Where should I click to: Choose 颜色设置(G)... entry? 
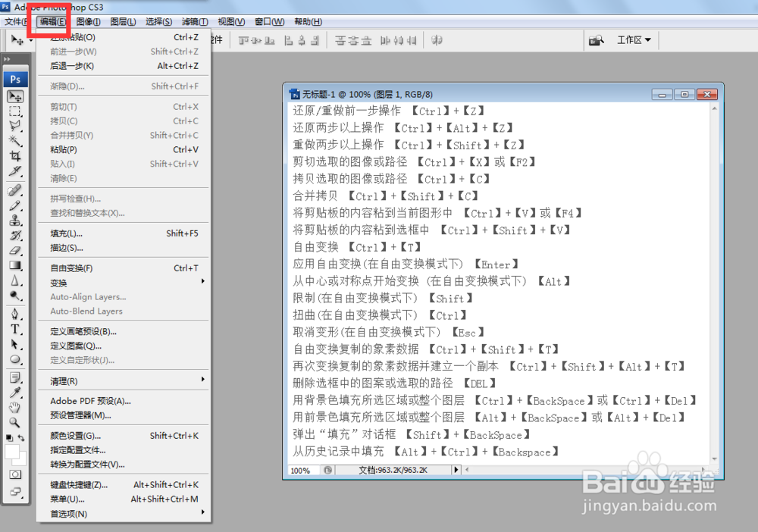pos(124,435)
